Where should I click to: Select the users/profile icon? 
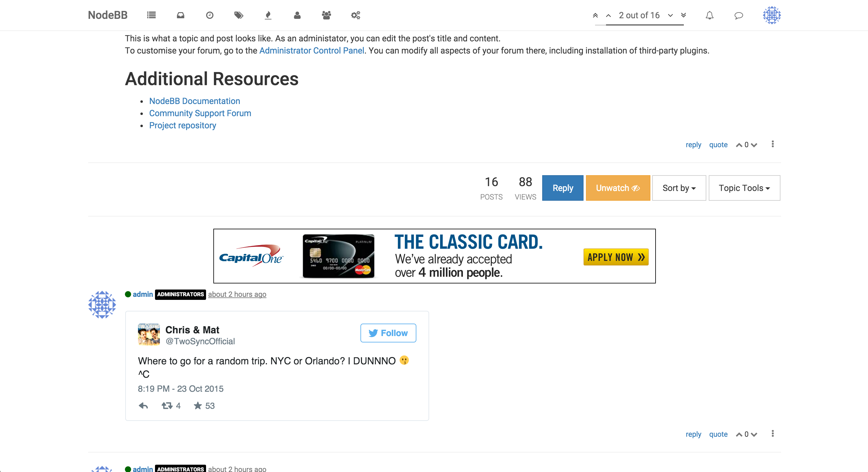[x=297, y=15]
